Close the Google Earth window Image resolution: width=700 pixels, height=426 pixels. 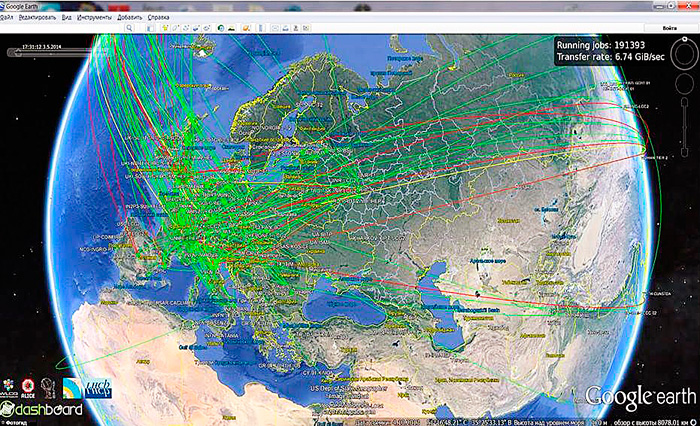687,6
